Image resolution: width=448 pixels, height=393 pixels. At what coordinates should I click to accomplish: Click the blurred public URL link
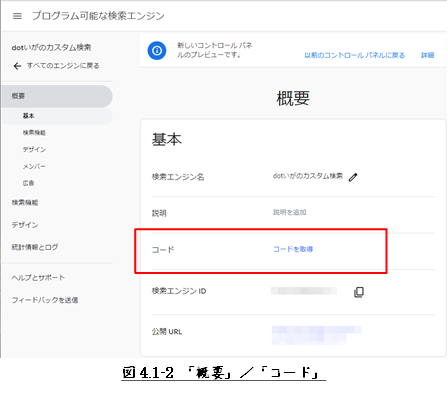(316, 335)
